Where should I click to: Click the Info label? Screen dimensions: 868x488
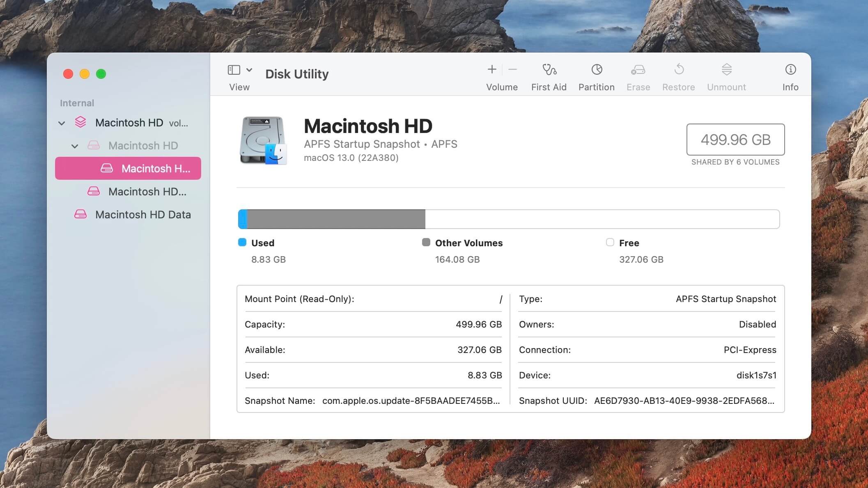(x=790, y=87)
